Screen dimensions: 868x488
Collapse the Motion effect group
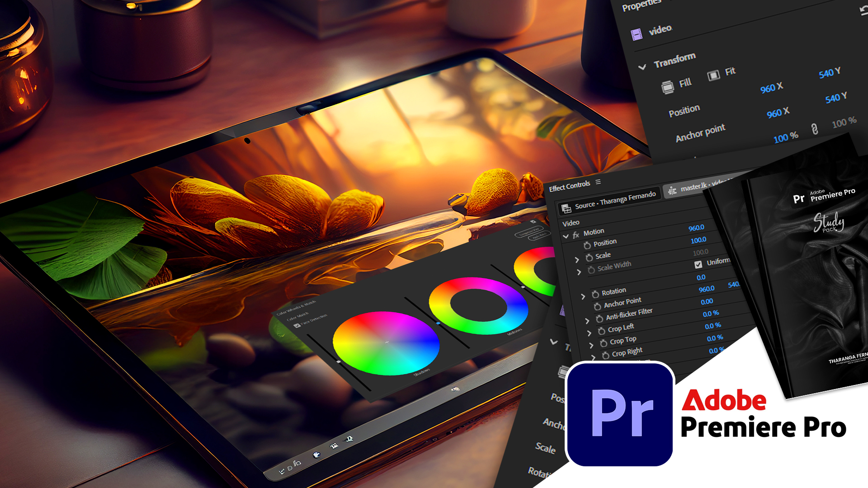(566, 236)
